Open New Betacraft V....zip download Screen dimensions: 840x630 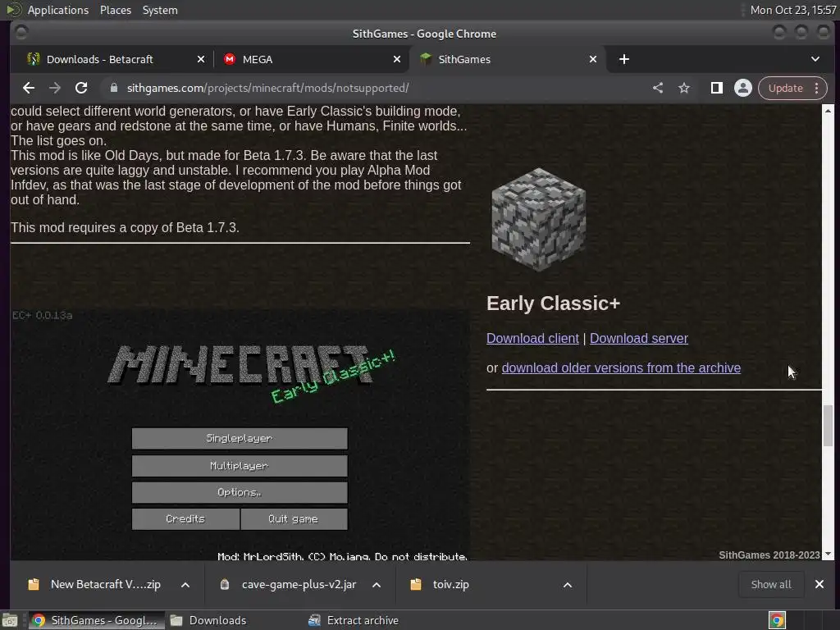[106, 584]
